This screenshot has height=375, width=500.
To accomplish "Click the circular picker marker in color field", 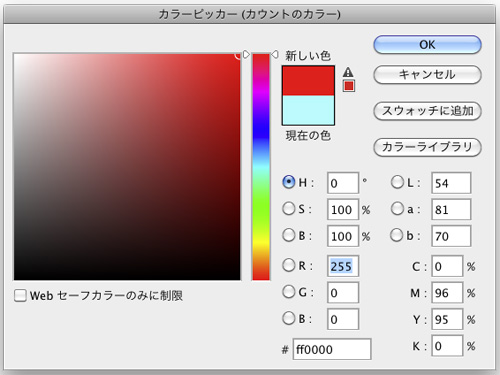I will (x=238, y=55).
